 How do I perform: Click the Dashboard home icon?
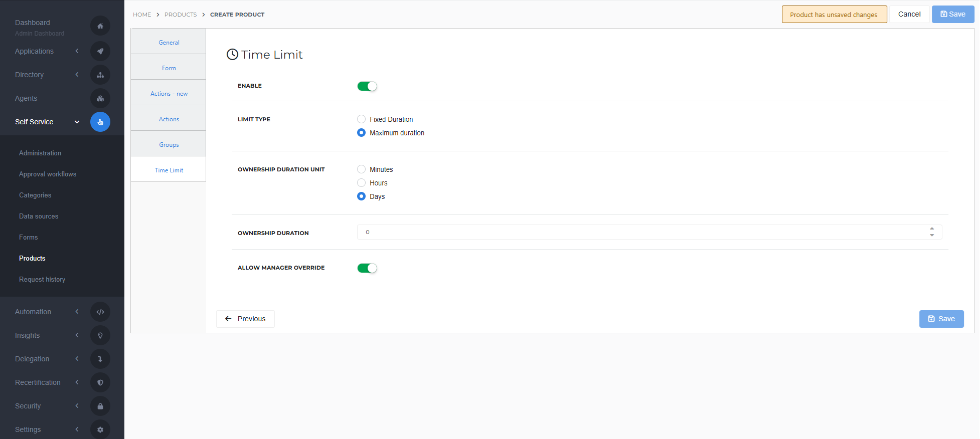coord(100,26)
